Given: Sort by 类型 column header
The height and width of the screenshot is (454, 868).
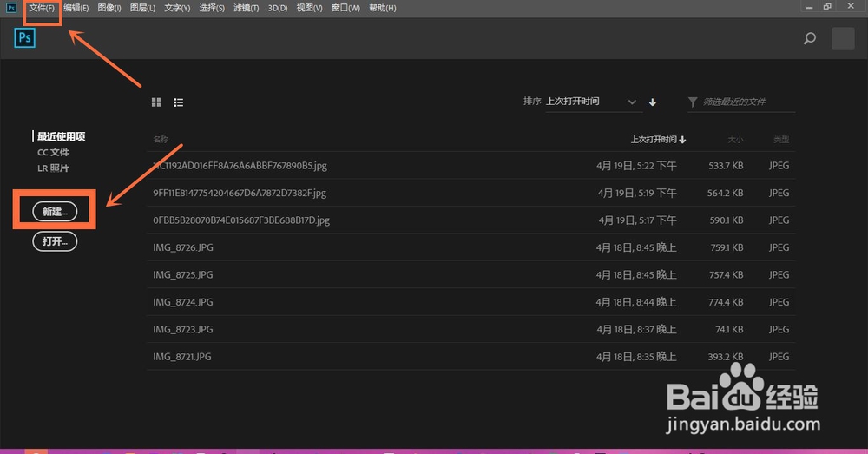Looking at the screenshot, I should [x=781, y=140].
